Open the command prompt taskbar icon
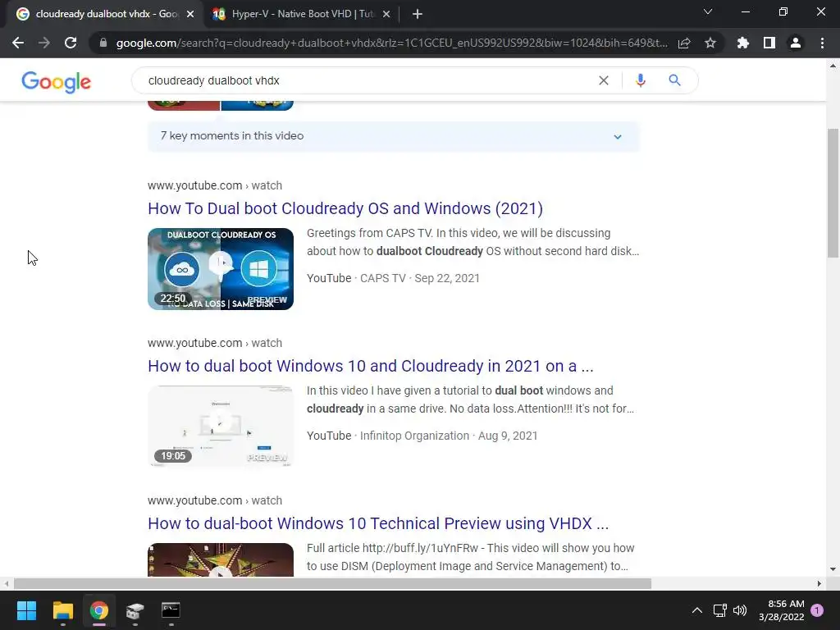The height and width of the screenshot is (630, 840). click(171, 610)
